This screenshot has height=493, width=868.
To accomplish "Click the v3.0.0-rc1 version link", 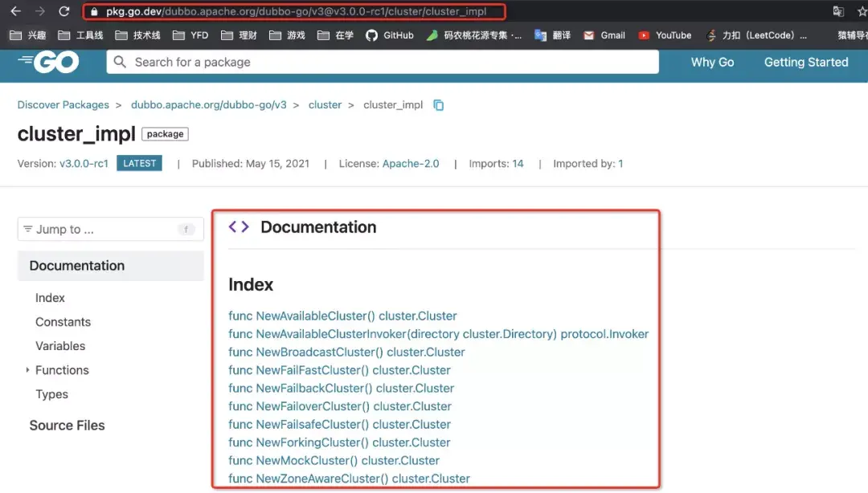I will coord(84,164).
